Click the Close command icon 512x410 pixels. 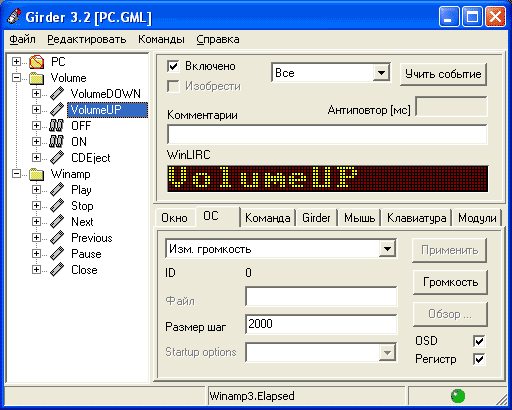pyautogui.click(x=57, y=270)
